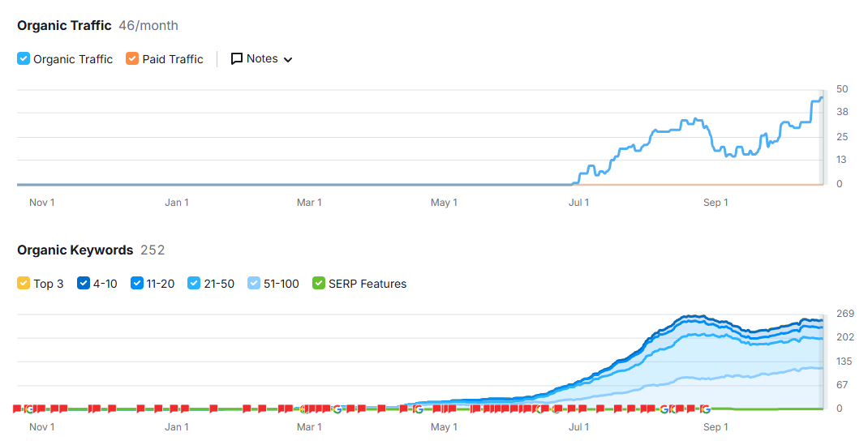Click the 46/month traffic value
Viewport: 868px width, 445px height.
[148, 26]
